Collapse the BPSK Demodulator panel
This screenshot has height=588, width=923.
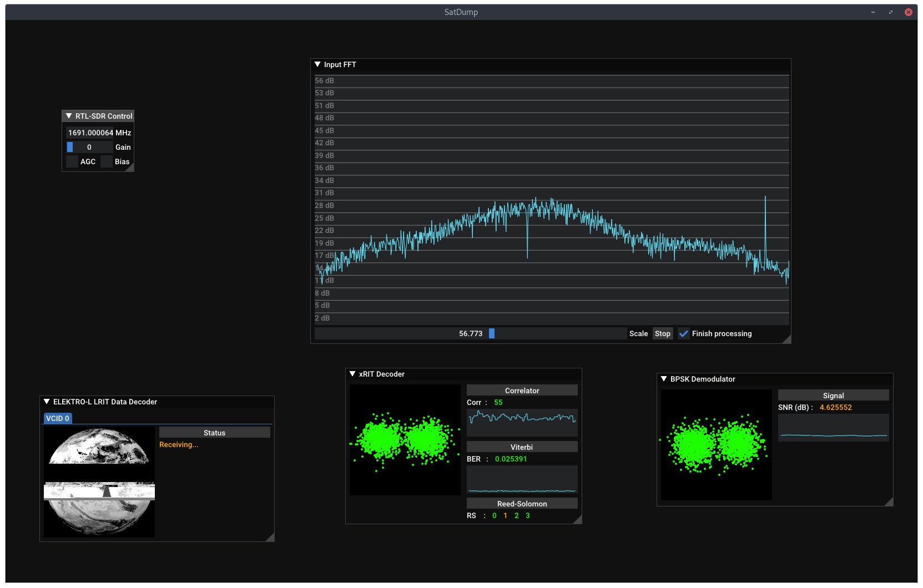[x=664, y=379]
